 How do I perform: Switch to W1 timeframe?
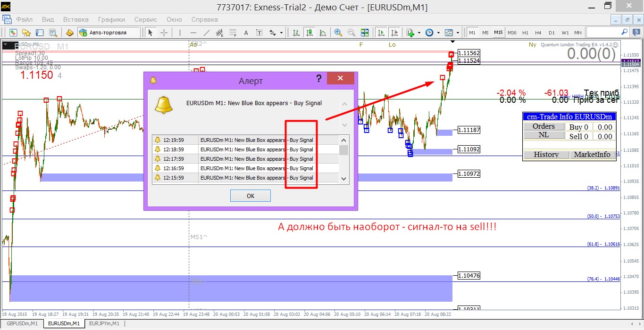point(565,33)
